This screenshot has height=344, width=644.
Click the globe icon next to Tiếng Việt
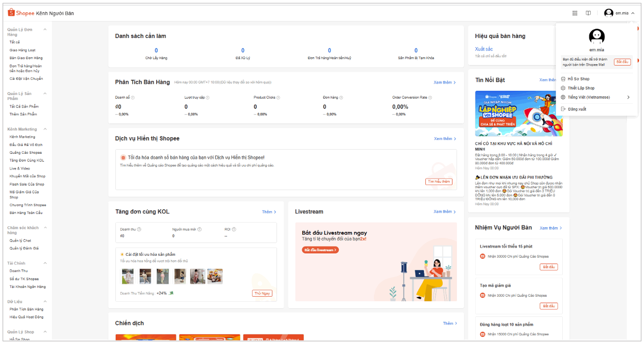click(564, 97)
